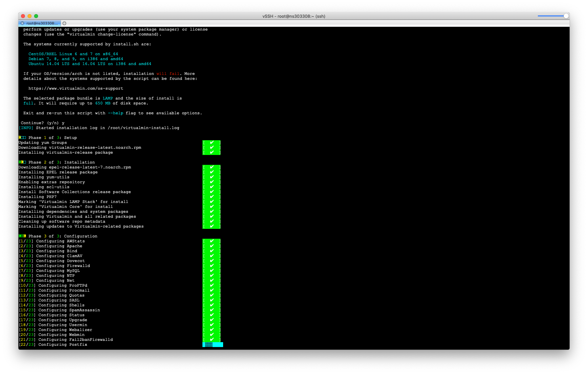This screenshot has height=374, width=588.
Task: Click 'Downloading epel-release-latest-7.noarch.rpm' line
Action: pyautogui.click(x=75, y=167)
